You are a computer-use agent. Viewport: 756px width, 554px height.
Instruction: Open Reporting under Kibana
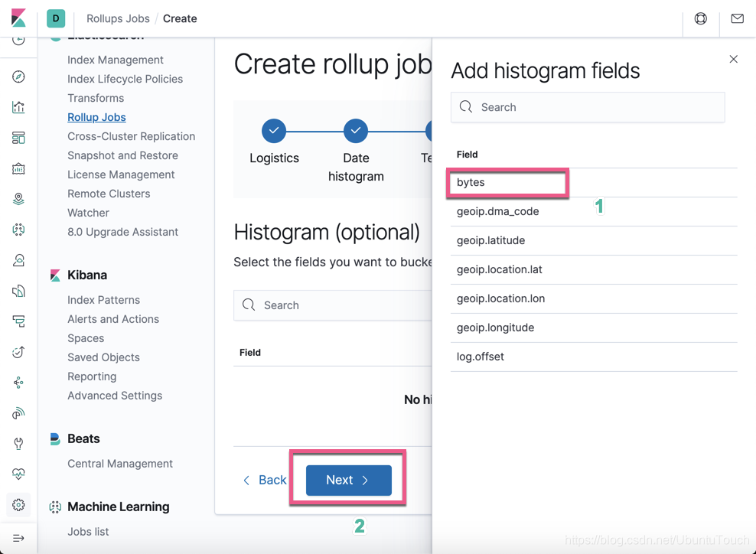pos(92,376)
